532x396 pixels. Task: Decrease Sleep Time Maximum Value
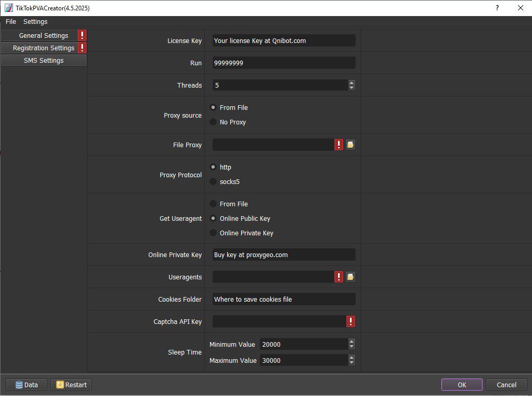(x=352, y=363)
